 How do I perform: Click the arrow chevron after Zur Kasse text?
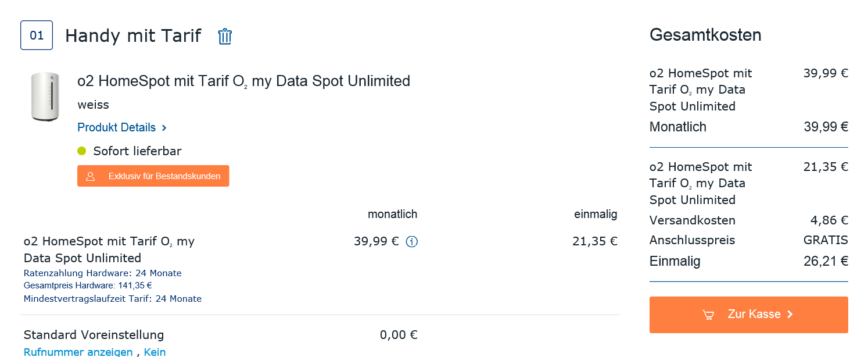click(x=790, y=315)
